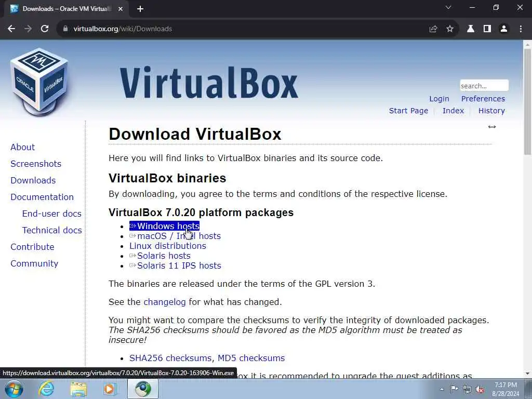This screenshot has height=399, width=532.
Task: Download the macOS / Intel hosts package
Action: pyautogui.click(x=175, y=236)
